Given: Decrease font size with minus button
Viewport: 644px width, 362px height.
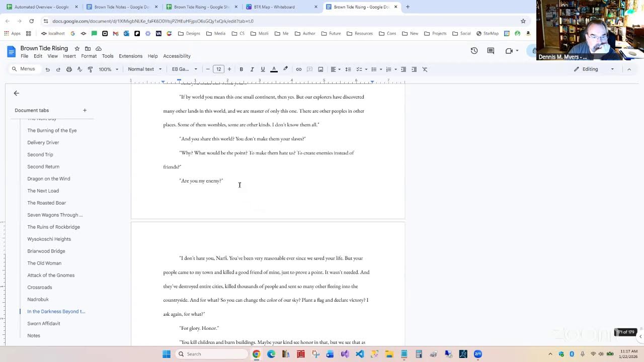Looking at the screenshot, I should [x=208, y=69].
